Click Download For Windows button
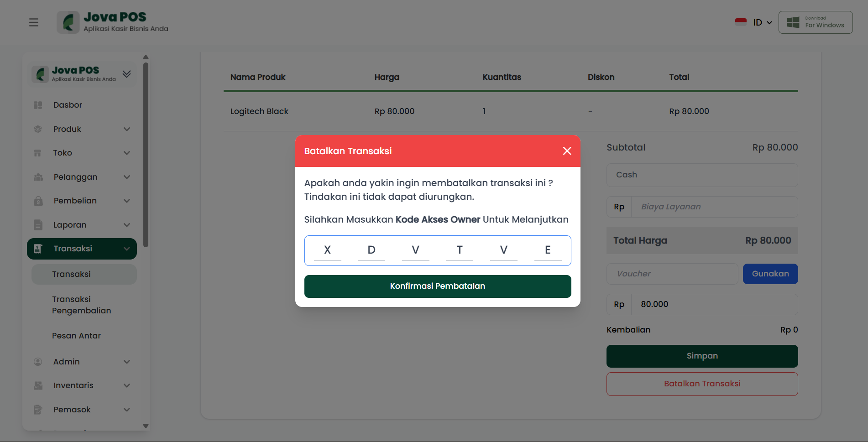This screenshot has height=442, width=868. pos(815,22)
